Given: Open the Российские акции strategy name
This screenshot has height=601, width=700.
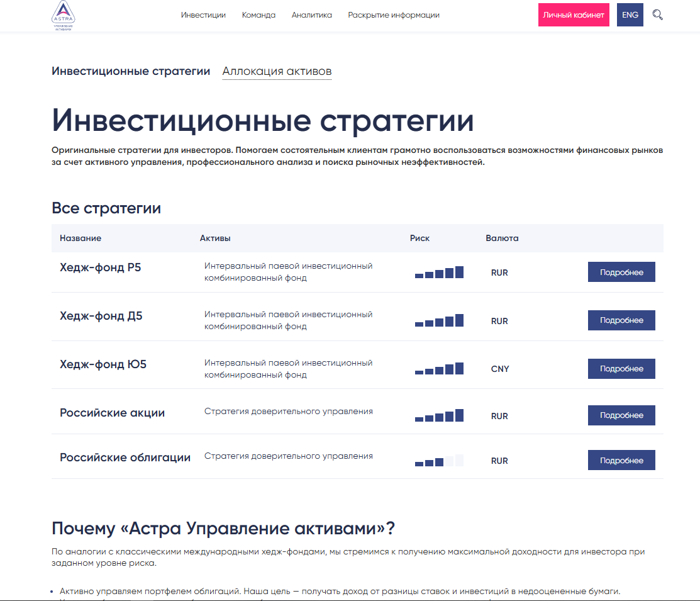Looking at the screenshot, I should (112, 412).
